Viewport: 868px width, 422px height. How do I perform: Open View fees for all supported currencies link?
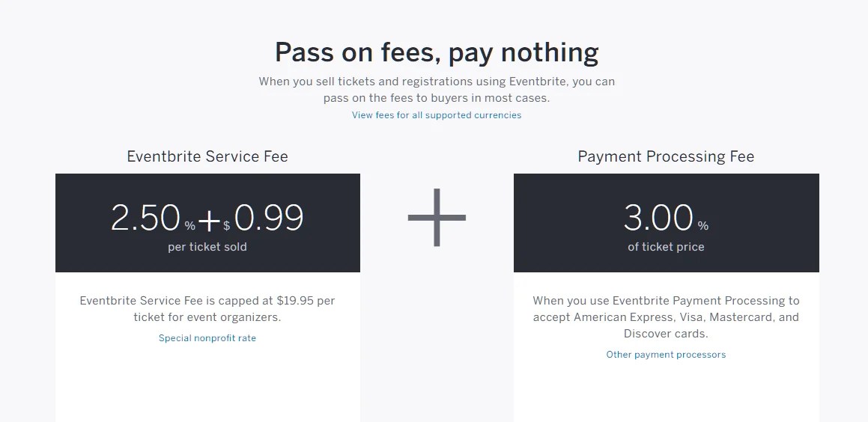pyautogui.click(x=436, y=115)
